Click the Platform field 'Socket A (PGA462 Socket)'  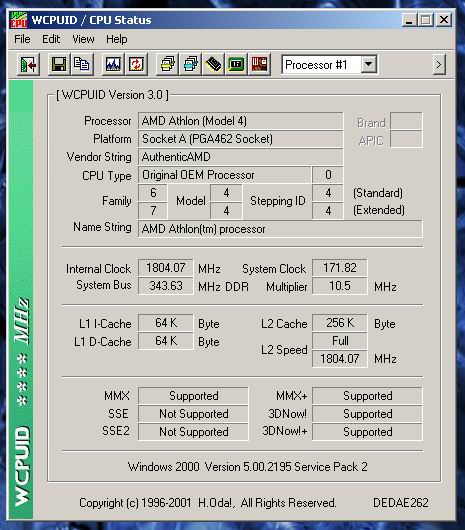[x=241, y=139]
